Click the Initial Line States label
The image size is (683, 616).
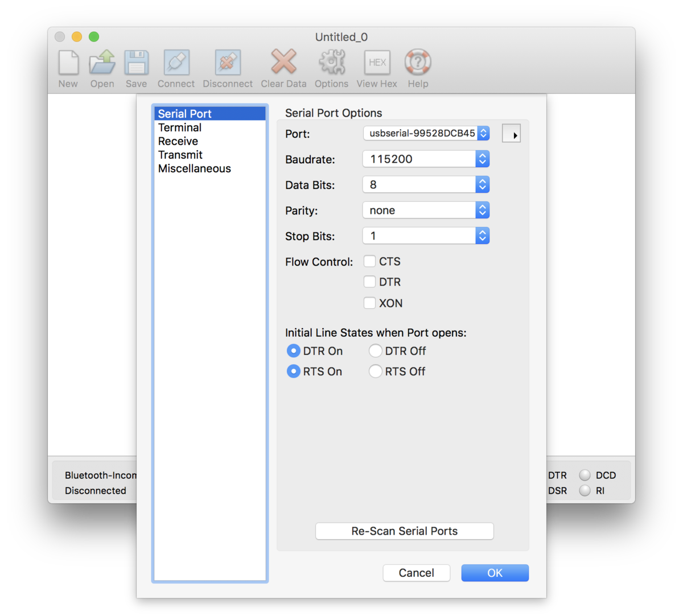tap(376, 333)
